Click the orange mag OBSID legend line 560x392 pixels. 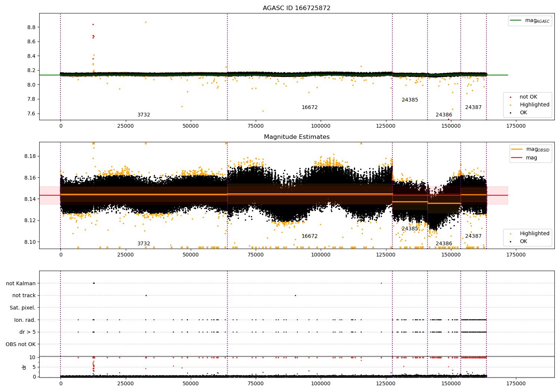point(517,149)
